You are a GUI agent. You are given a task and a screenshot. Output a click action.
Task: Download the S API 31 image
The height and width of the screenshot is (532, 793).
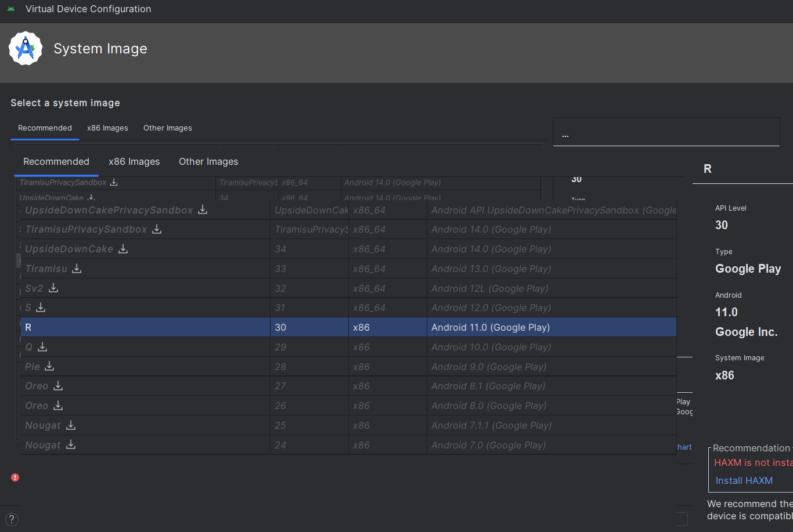[x=41, y=307]
